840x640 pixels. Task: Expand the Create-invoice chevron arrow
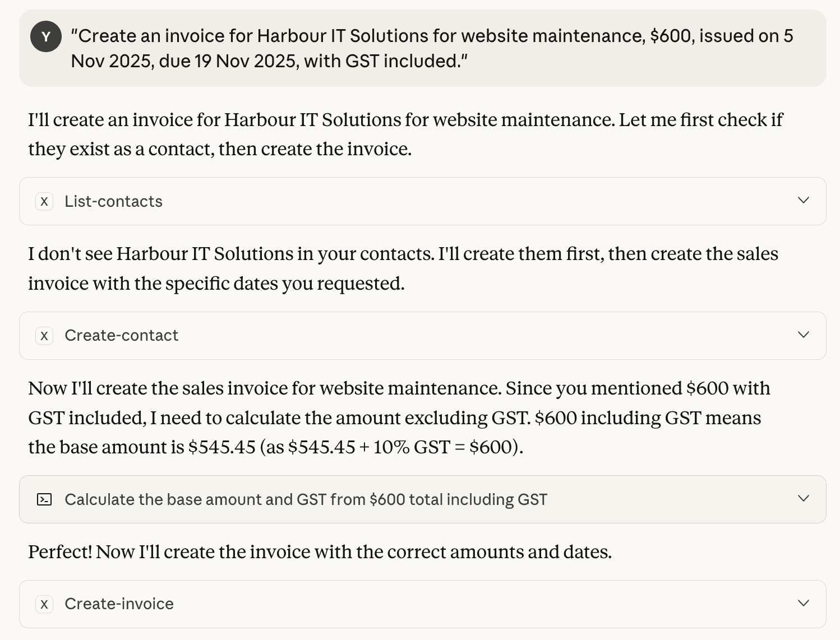click(x=803, y=604)
